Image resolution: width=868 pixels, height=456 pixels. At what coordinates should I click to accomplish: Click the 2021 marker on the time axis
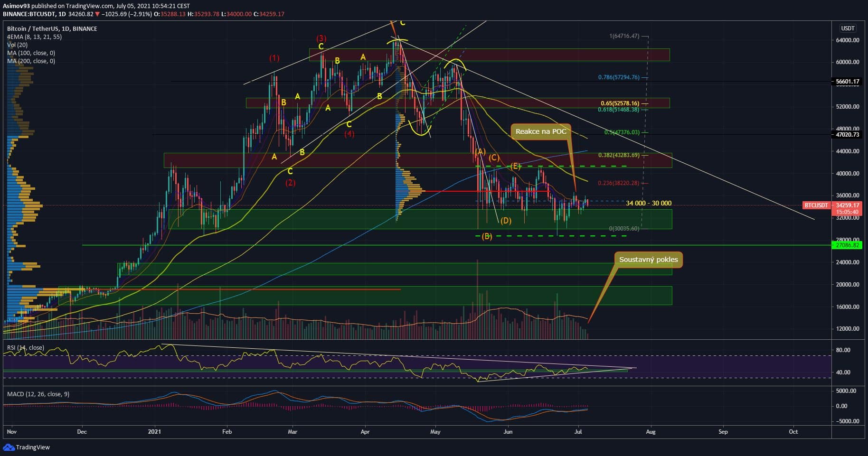[154, 432]
